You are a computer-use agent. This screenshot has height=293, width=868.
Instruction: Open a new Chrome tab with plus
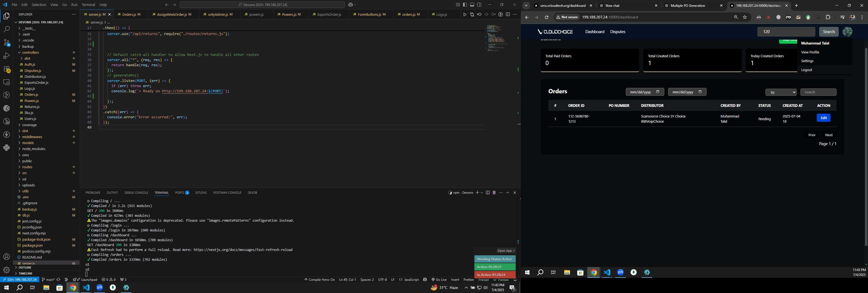(797, 5)
